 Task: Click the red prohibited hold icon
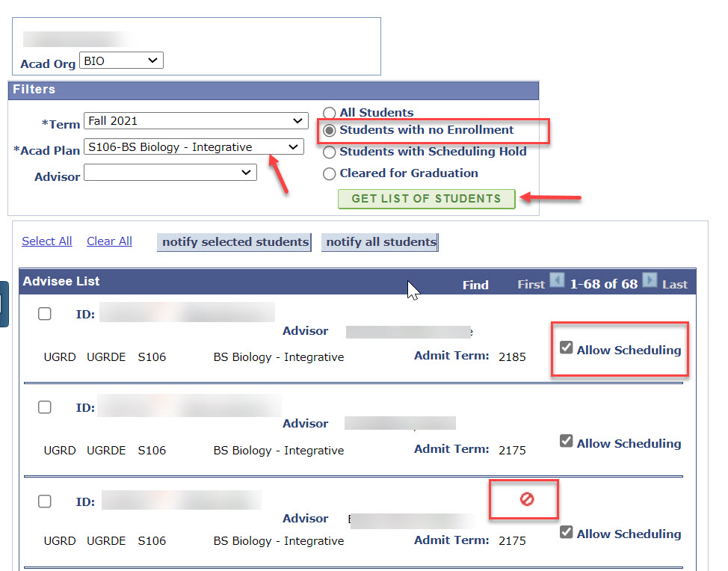pyautogui.click(x=526, y=499)
